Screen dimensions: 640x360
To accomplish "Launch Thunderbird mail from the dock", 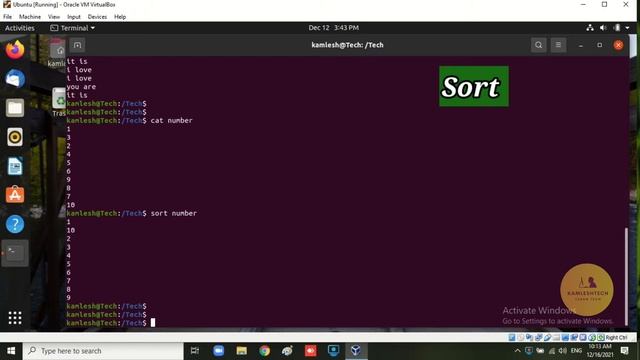I will pyautogui.click(x=15, y=79).
